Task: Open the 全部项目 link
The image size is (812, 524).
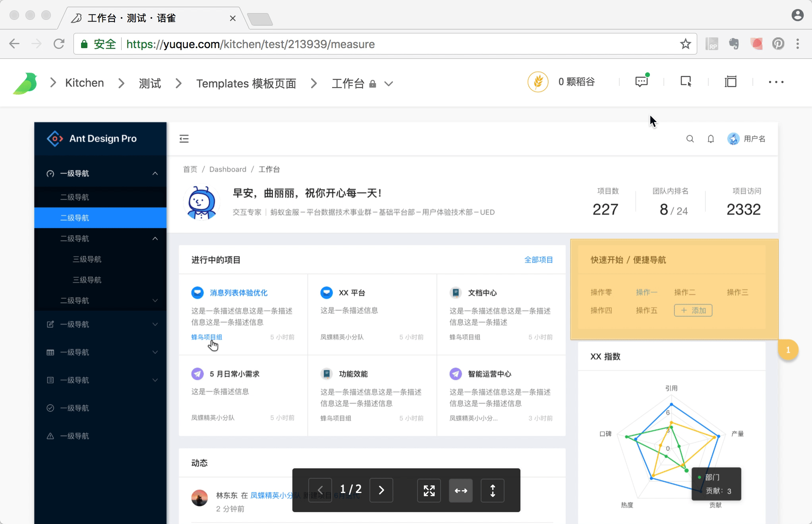Action: [538, 260]
